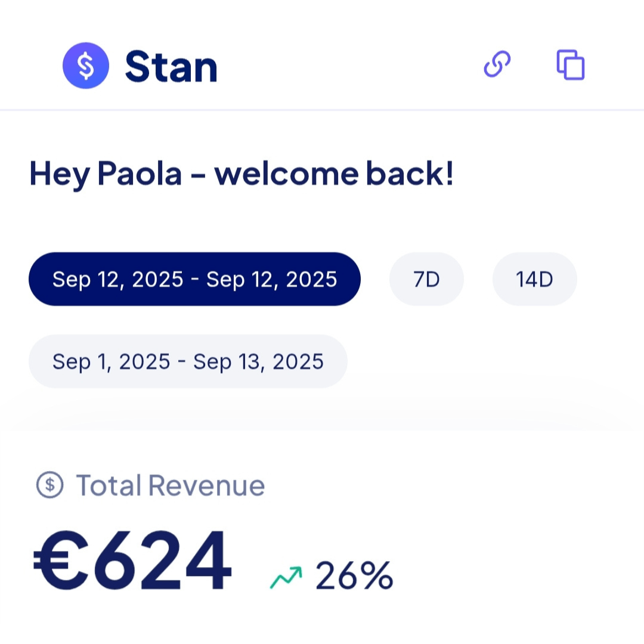Screen dimensions: 644x644
Task: Click 'Sep 13, 2025' in the lower date pill
Action: click(259, 361)
